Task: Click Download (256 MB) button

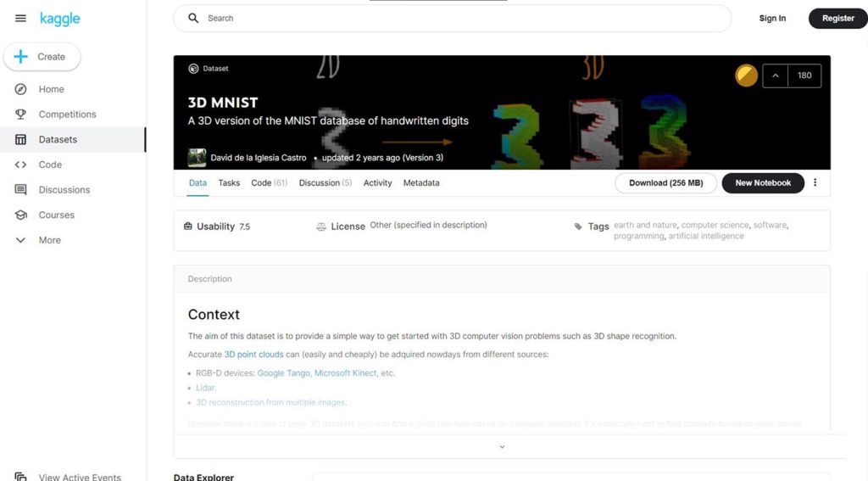Action: click(x=666, y=183)
